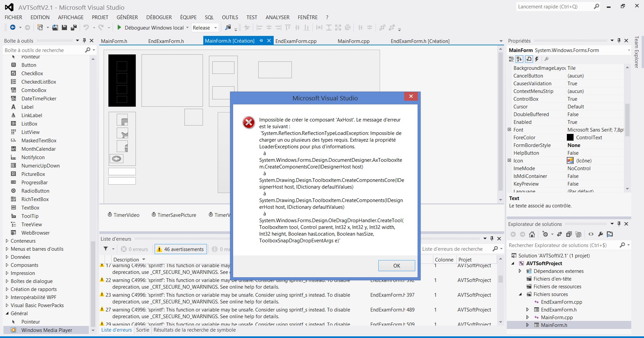Select Button control in toolbox
Viewport: 644px width, 338px height.
coord(29,65)
